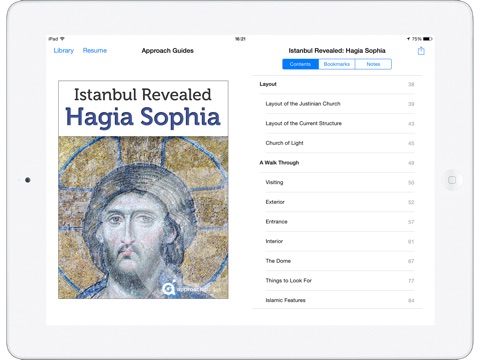Go back to Library

64,51
